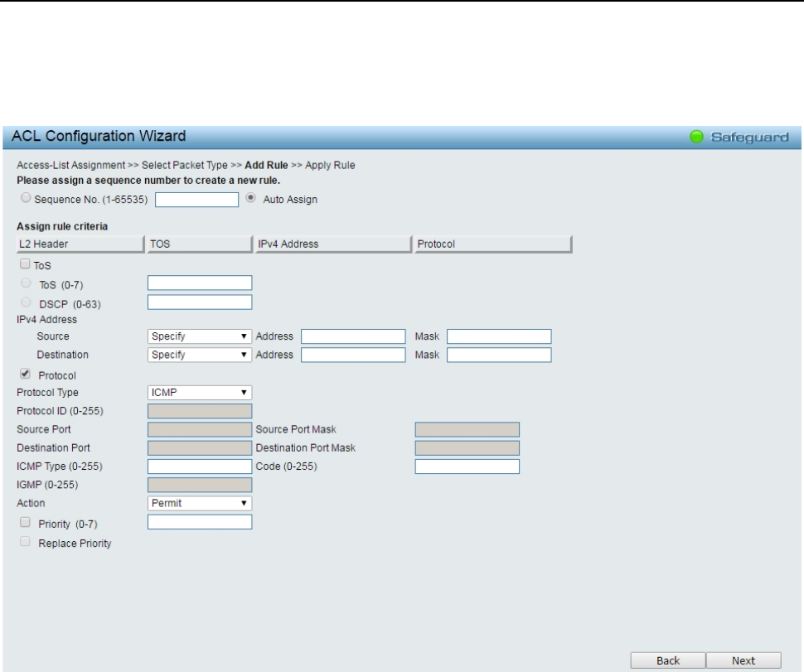Open the Source Specify dropdown
The height and width of the screenshot is (672, 804).
pyautogui.click(x=200, y=336)
